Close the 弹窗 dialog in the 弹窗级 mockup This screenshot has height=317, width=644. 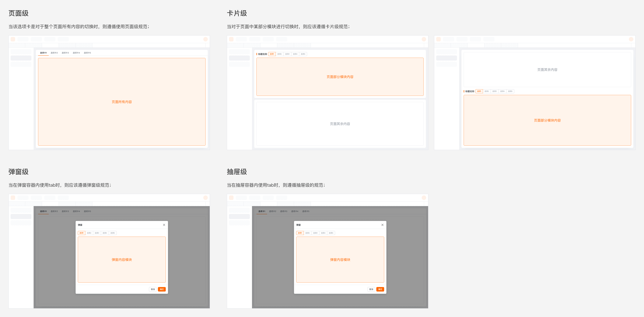click(x=164, y=225)
